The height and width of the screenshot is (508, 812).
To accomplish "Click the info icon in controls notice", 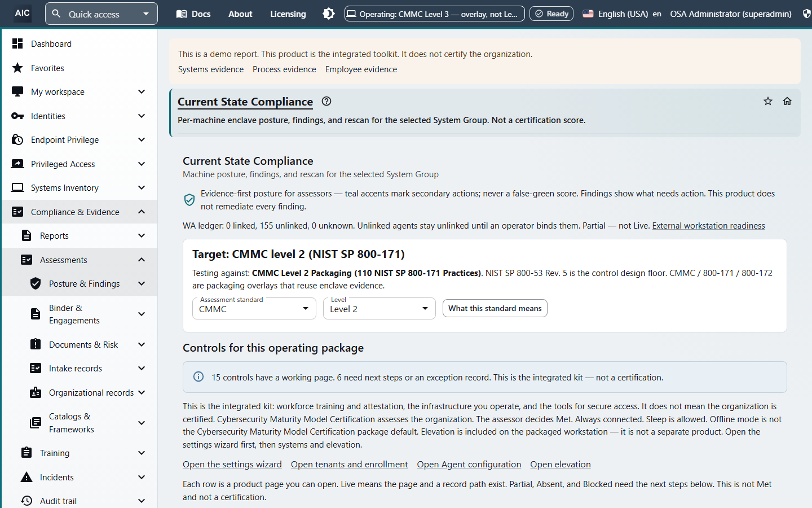I will coord(198,377).
